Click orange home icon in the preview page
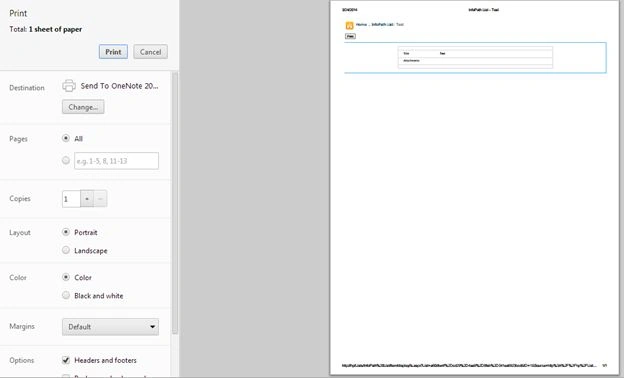This screenshot has width=624, height=378. [x=349, y=25]
